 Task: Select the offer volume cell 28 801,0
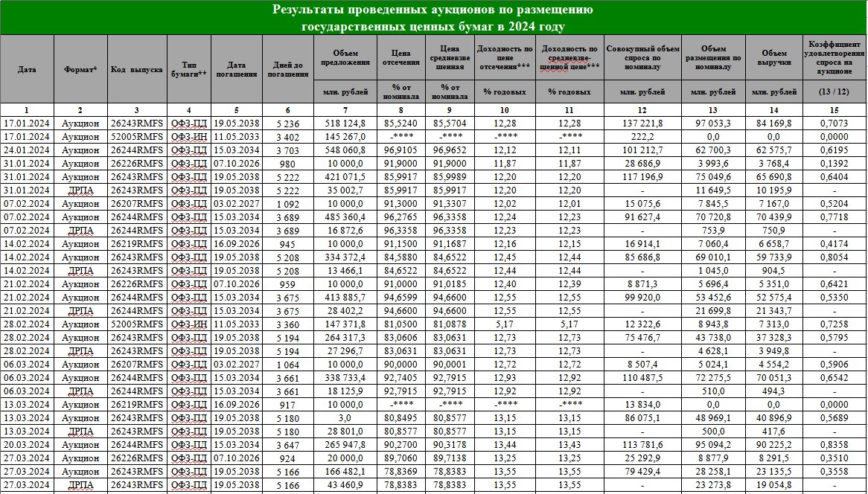(x=345, y=431)
